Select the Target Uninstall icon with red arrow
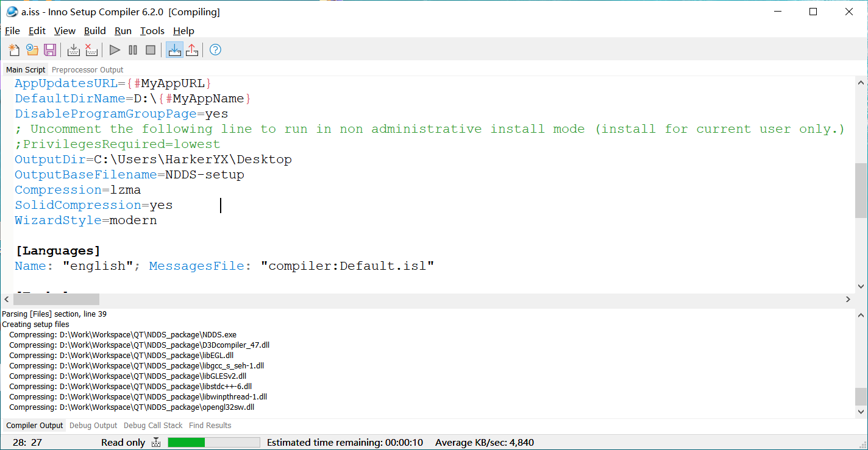The image size is (868, 450). pyautogui.click(x=192, y=50)
